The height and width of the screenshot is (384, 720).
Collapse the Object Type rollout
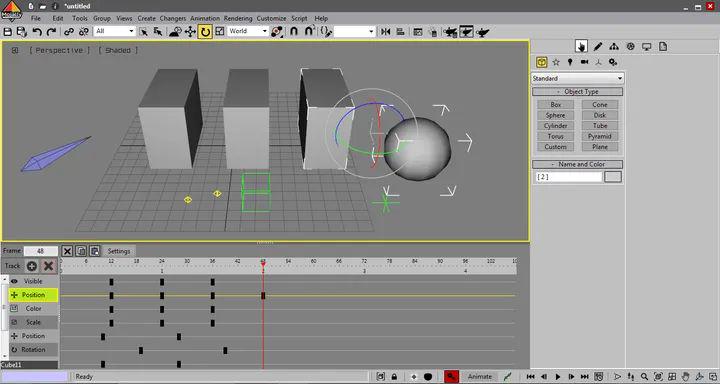tap(577, 91)
